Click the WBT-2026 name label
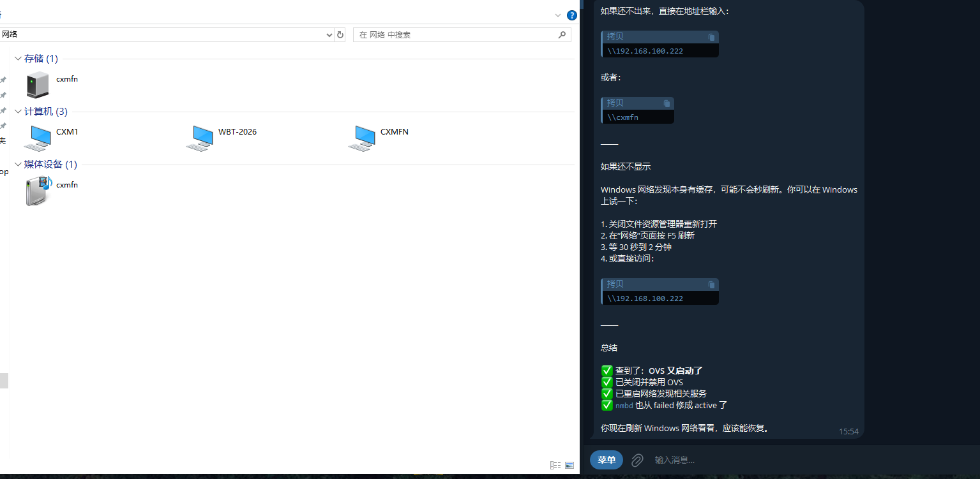The width and height of the screenshot is (980, 479). [237, 132]
